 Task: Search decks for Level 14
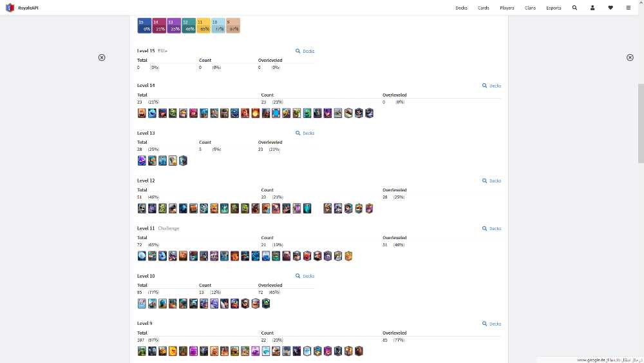[x=491, y=86]
